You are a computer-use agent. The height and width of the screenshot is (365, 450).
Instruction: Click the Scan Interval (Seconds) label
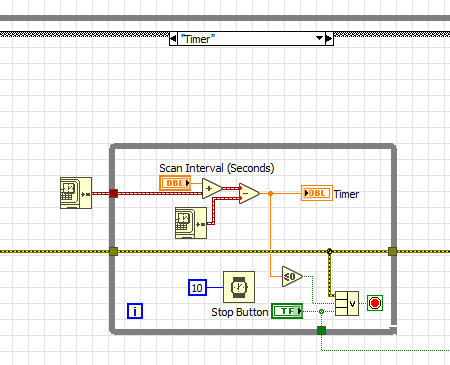pyautogui.click(x=217, y=168)
